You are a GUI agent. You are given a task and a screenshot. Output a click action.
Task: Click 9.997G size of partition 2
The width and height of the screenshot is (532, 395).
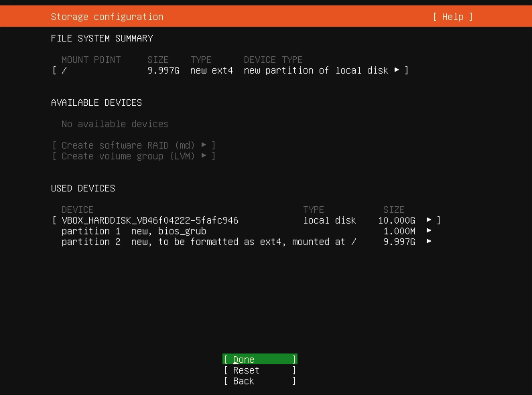pos(399,242)
